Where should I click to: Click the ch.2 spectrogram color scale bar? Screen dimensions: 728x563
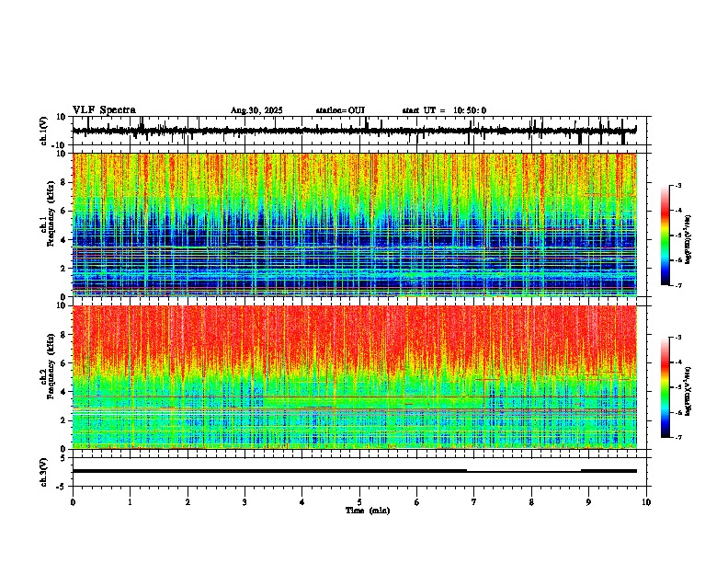coord(665,387)
